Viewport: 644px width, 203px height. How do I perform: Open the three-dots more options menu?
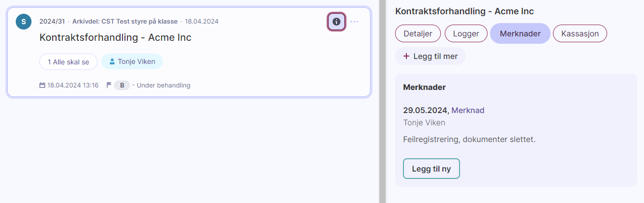354,22
